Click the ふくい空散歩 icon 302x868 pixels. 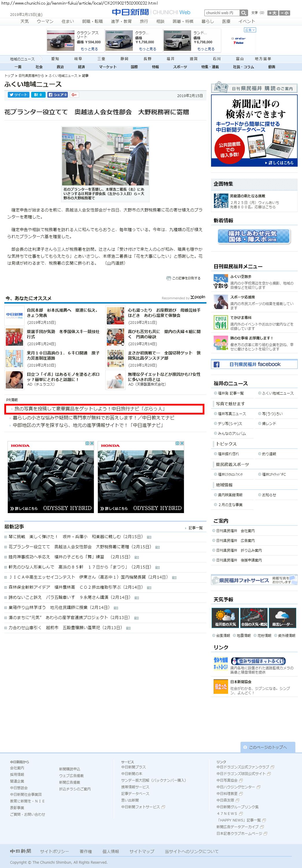pyautogui.click(x=221, y=282)
